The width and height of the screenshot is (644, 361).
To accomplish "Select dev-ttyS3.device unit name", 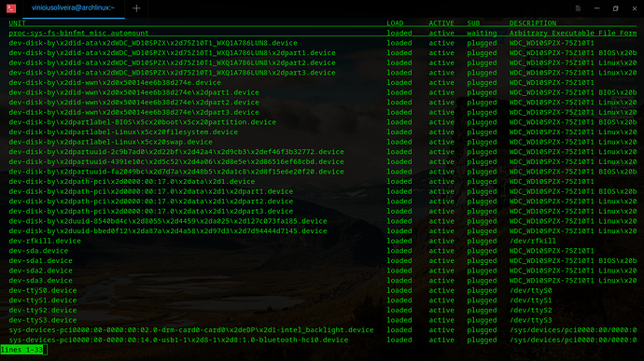I will 43,320.
